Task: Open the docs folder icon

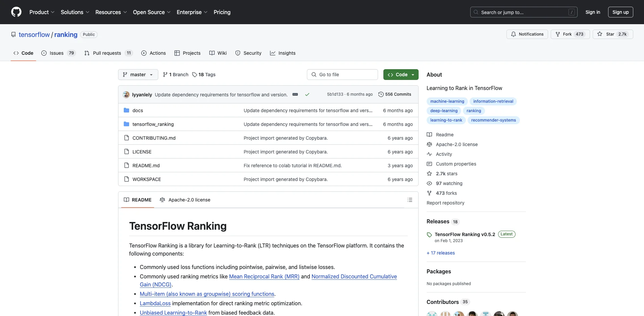Action: tap(126, 110)
